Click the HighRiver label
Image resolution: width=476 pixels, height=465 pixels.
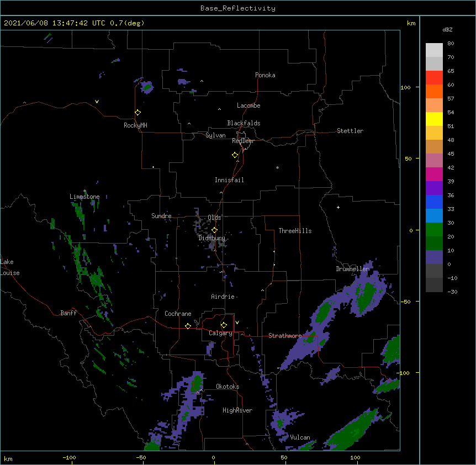click(237, 410)
